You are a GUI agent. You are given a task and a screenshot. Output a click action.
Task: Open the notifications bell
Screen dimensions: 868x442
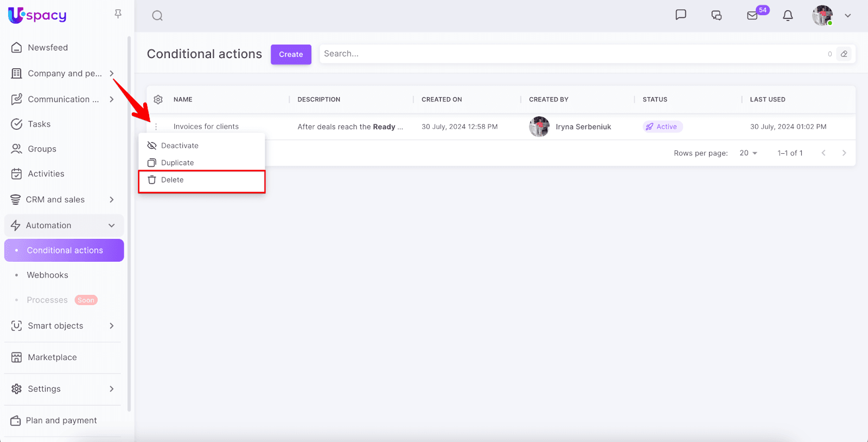(x=788, y=16)
